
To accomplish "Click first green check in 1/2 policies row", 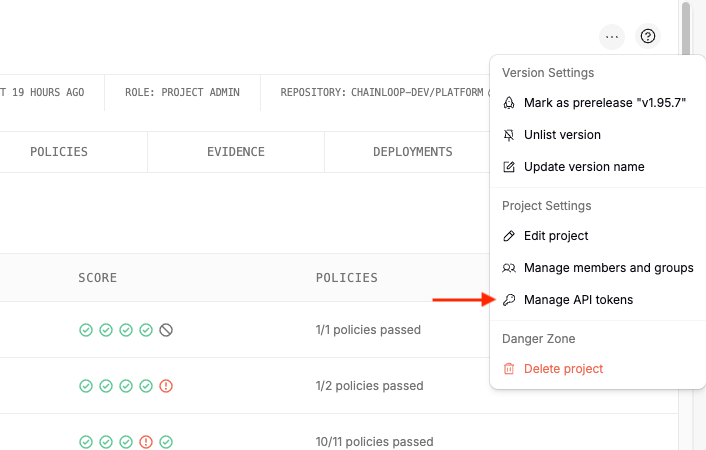I will [x=86, y=386].
